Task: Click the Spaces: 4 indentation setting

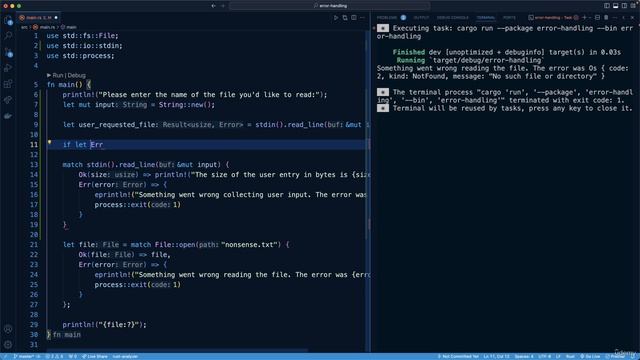Action: coord(524,356)
